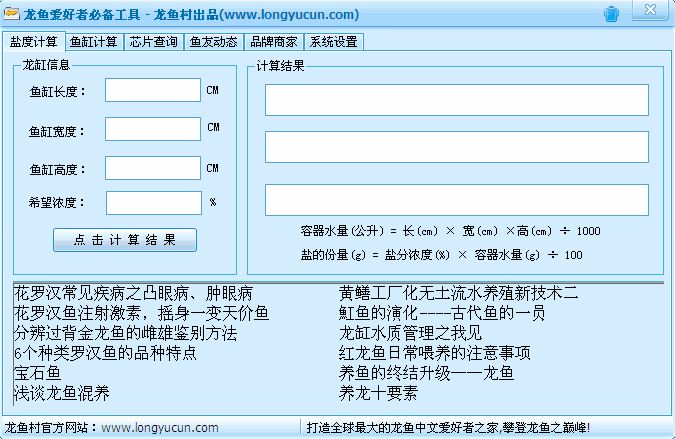Open the 养龙十要素 article

coord(379,393)
